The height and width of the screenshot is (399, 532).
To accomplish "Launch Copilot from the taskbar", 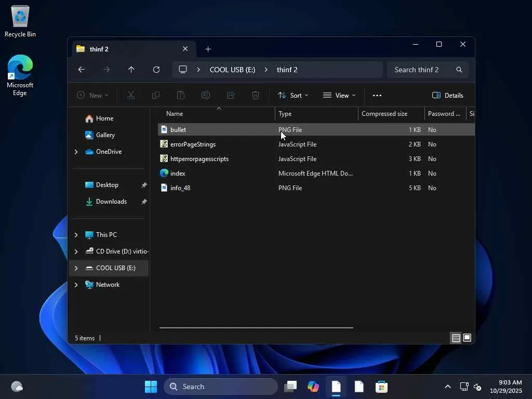I will click(313, 387).
